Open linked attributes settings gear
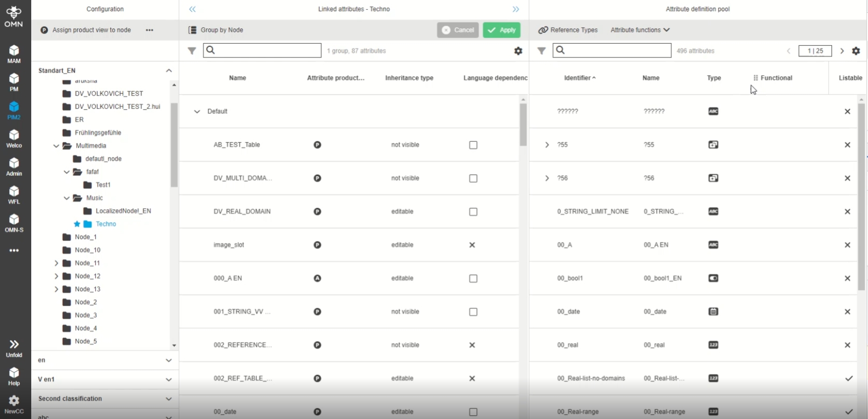Screen dimensions: 868x419 (x=518, y=51)
